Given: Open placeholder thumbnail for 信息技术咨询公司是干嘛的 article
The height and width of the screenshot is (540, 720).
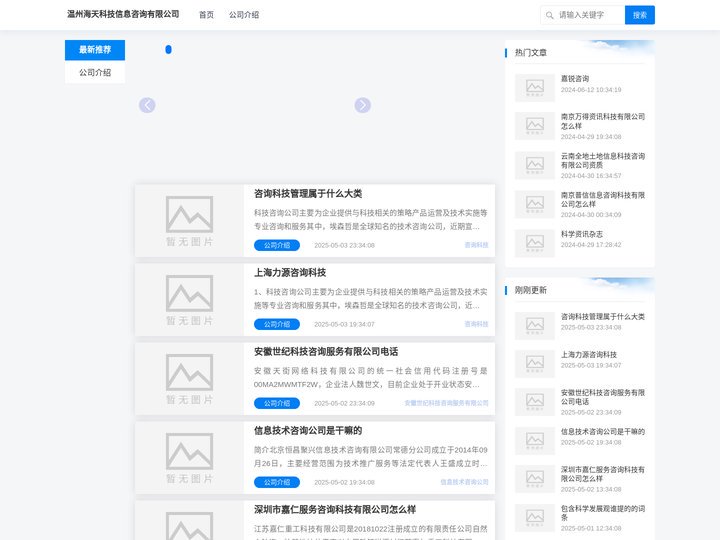Looking at the screenshot, I should tap(189, 458).
